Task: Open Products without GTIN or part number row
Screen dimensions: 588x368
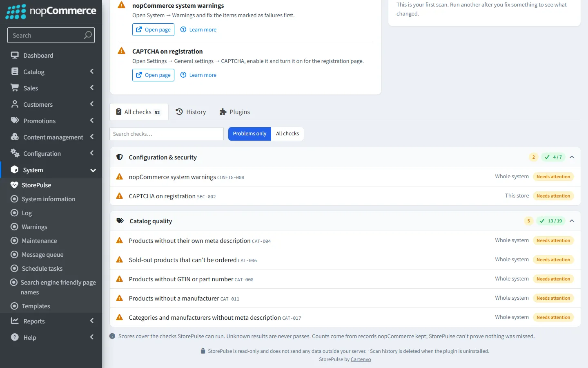Action: 345,279
